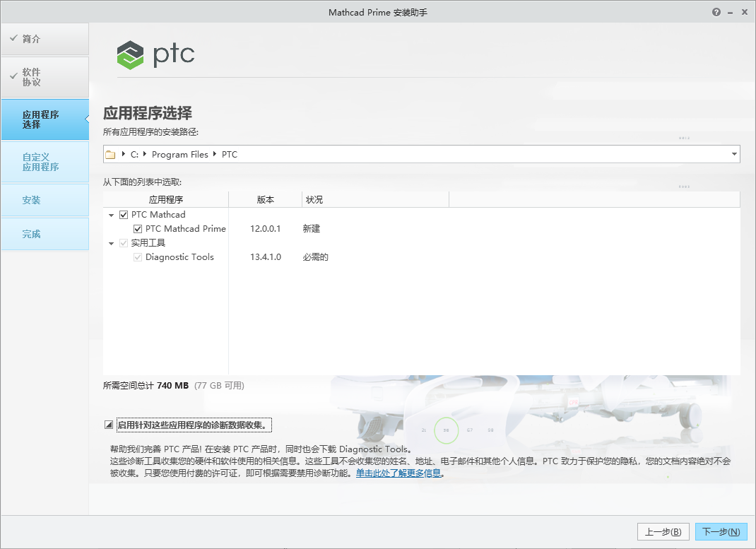Viewport: 756px width, 549px height.
Task: Toggle the PTC Mathcad parent checkbox
Action: [x=124, y=215]
